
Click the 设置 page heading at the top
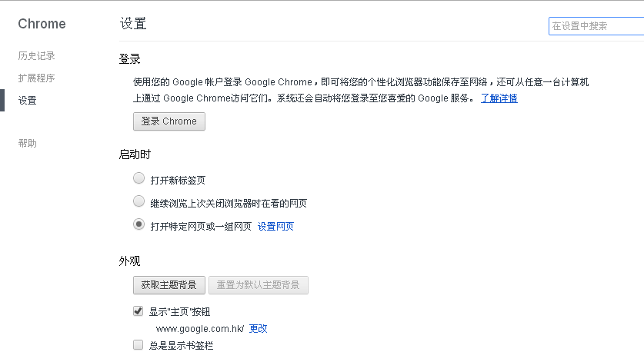tap(133, 24)
